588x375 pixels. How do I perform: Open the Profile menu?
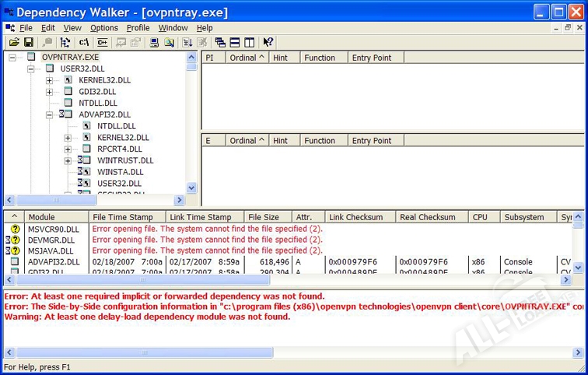(138, 27)
